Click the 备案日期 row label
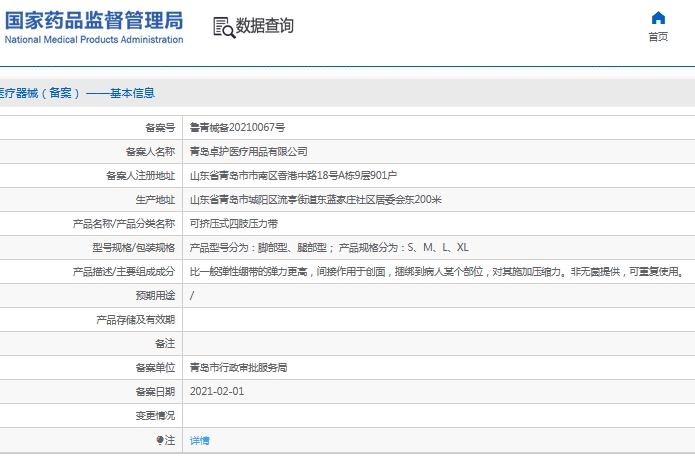The width and height of the screenshot is (695, 462). click(155, 392)
